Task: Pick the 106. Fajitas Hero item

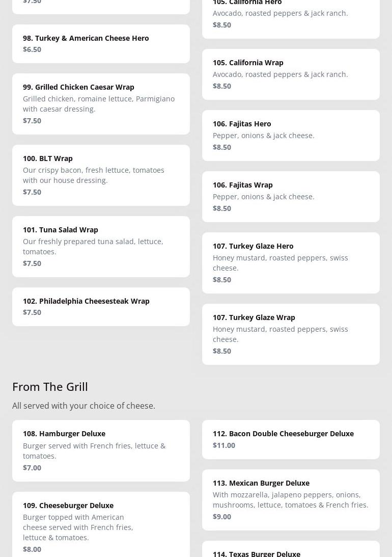Action: click(291, 135)
